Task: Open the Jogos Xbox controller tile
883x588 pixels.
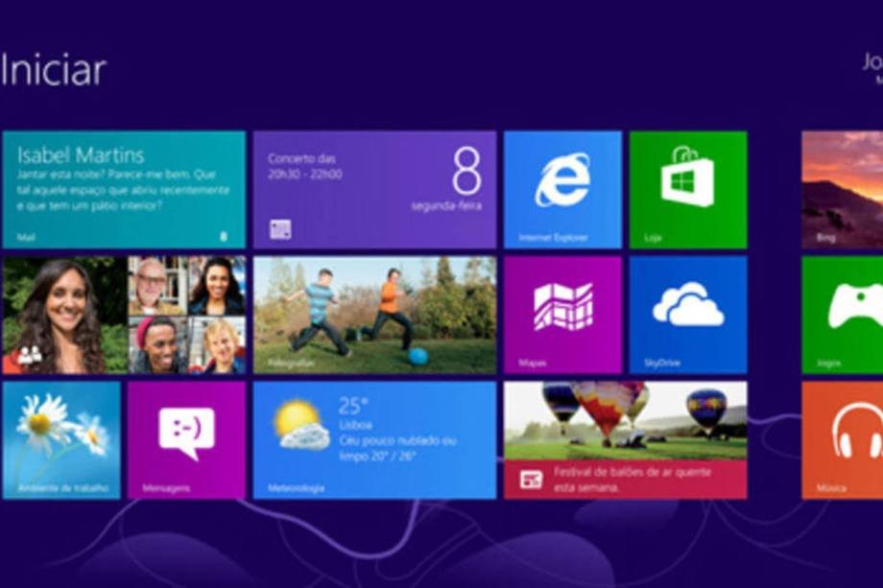Action: click(843, 315)
